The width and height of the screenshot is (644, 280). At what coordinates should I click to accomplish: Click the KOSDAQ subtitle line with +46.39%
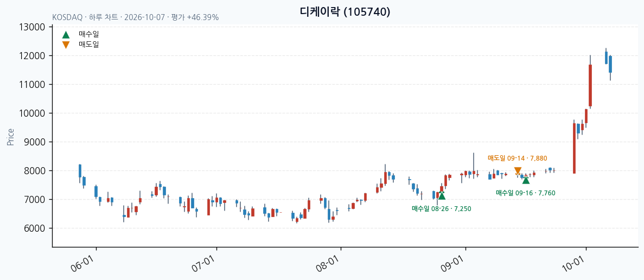click(x=136, y=18)
